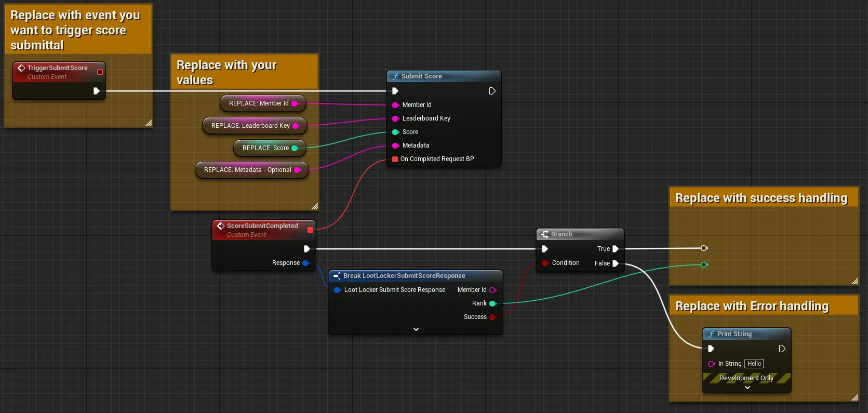Click the white execution reroute node
Viewport: 868px width, 413px height.
[x=704, y=248]
